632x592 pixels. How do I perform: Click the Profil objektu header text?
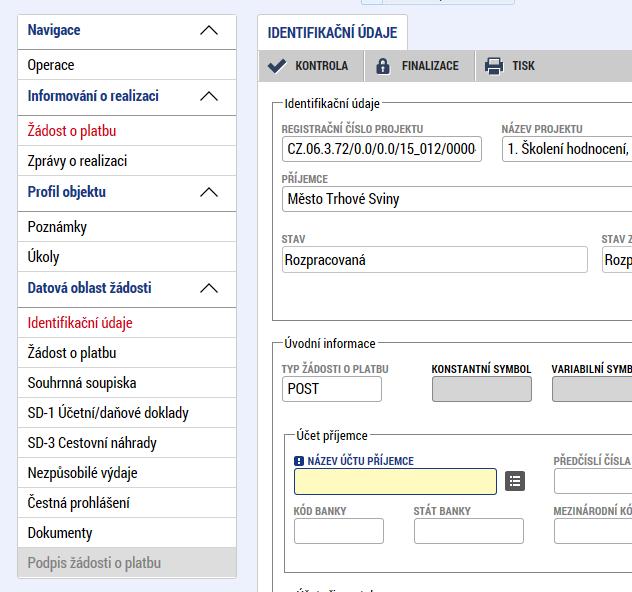coord(67,192)
